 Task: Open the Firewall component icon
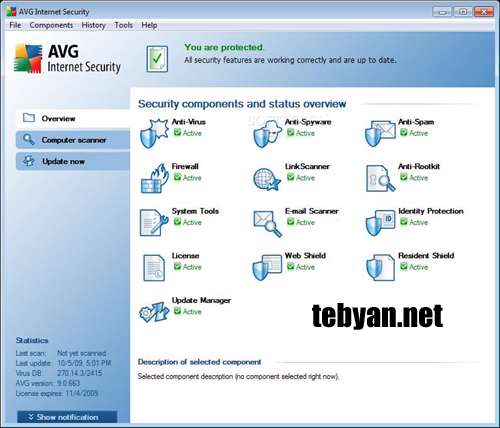point(154,178)
